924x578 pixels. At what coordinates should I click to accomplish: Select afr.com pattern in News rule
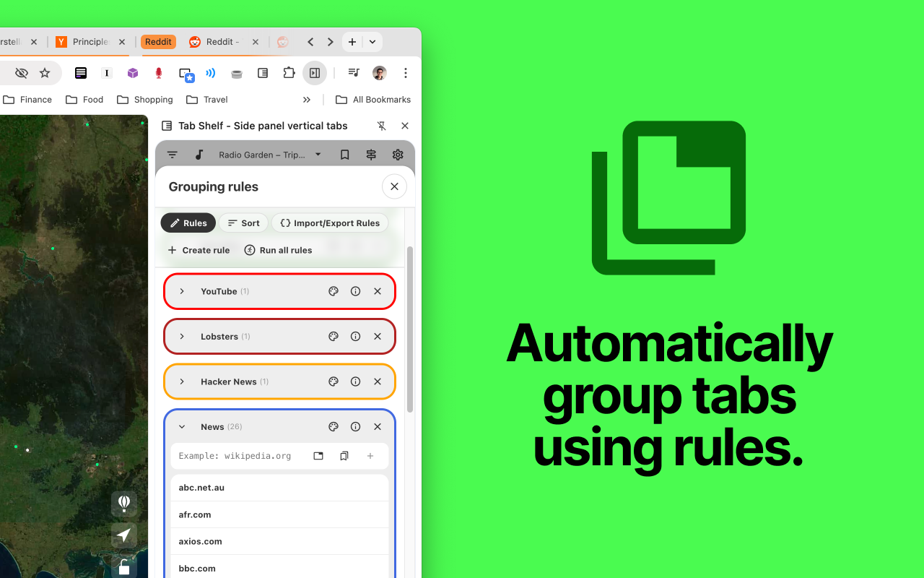[x=279, y=514]
